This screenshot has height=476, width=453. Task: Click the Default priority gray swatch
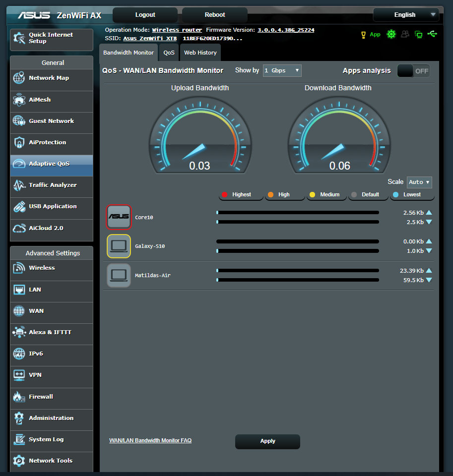(x=354, y=194)
